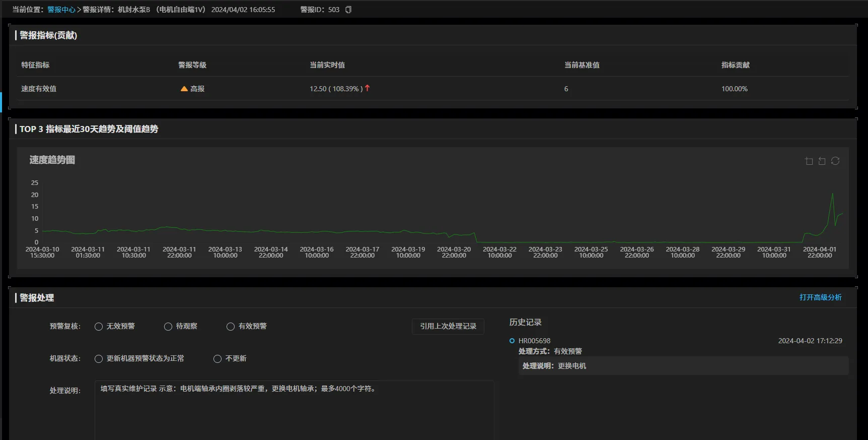Choose the 不更新 machine status option
This screenshot has height=440, width=868.
[x=218, y=359]
